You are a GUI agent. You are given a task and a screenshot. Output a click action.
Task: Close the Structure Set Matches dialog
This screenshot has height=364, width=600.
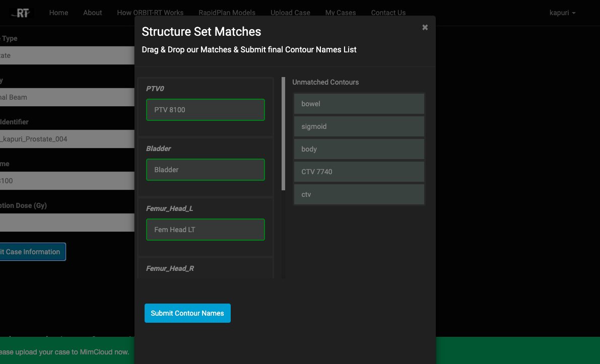pyautogui.click(x=425, y=28)
